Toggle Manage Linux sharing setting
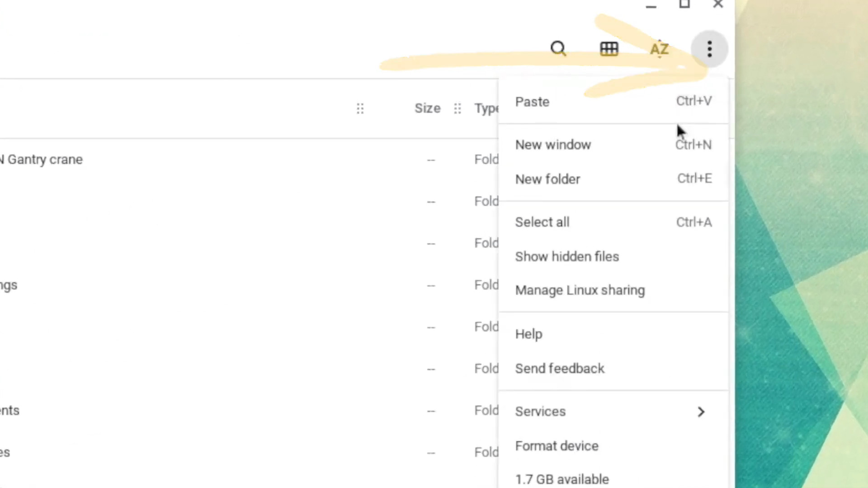The image size is (868, 488). 580,290
